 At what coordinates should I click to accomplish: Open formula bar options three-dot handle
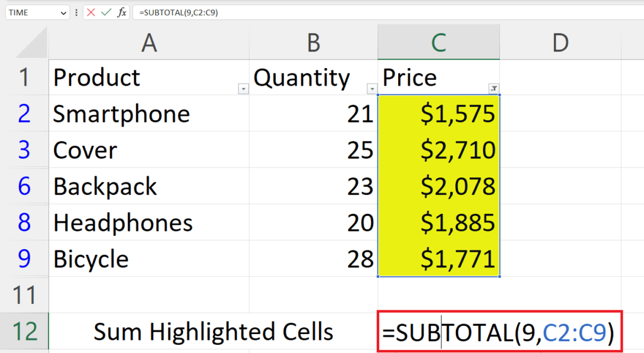[76, 13]
